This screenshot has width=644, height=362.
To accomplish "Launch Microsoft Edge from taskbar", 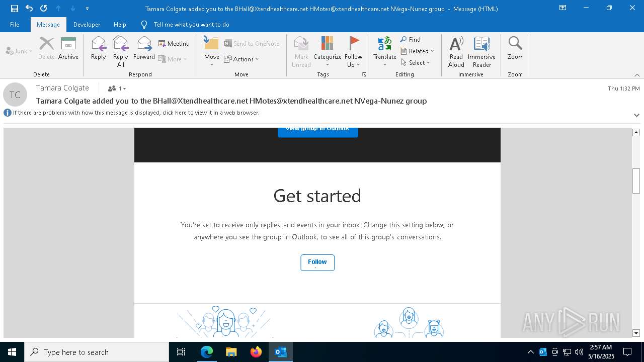I will [x=207, y=352].
